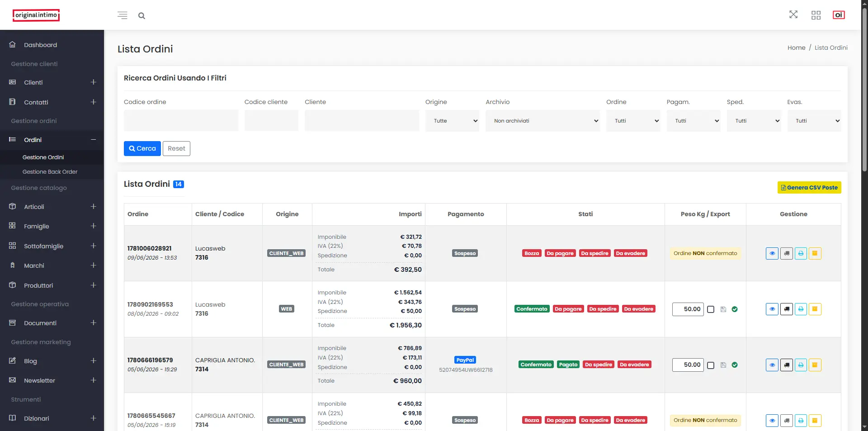
Task: Archive order 1780666196579 with box icon
Action: pos(815,365)
